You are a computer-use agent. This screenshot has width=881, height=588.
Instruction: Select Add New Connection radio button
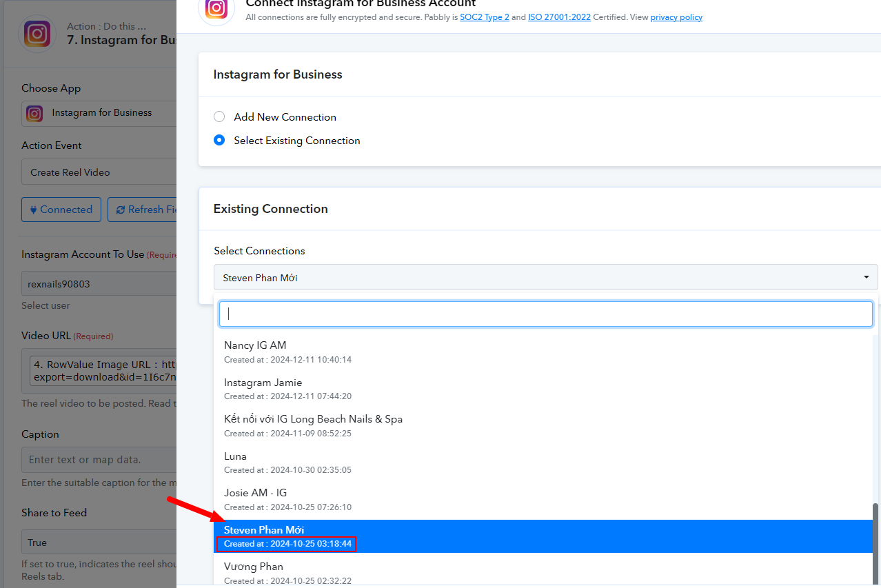pyautogui.click(x=219, y=117)
